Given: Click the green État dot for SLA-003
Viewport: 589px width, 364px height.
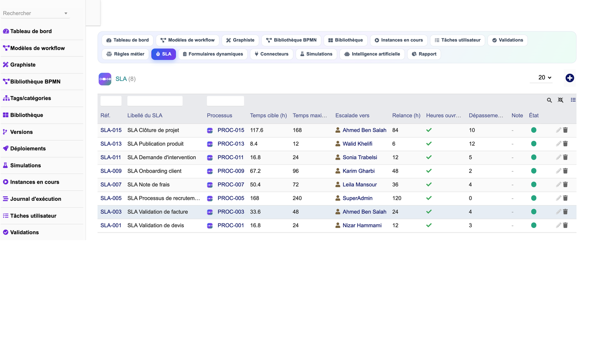Looking at the screenshot, I should click(x=534, y=212).
